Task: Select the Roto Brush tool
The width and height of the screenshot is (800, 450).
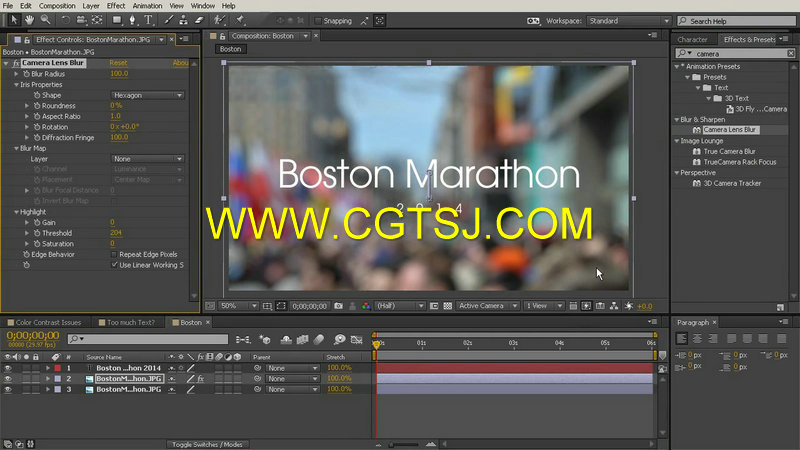Action: (x=219, y=20)
